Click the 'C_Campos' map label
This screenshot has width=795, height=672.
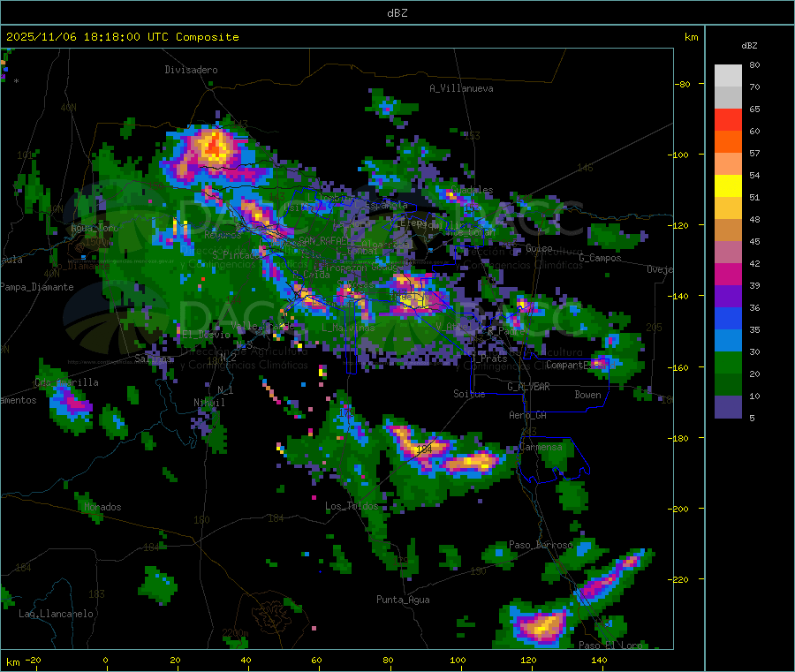pos(600,258)
